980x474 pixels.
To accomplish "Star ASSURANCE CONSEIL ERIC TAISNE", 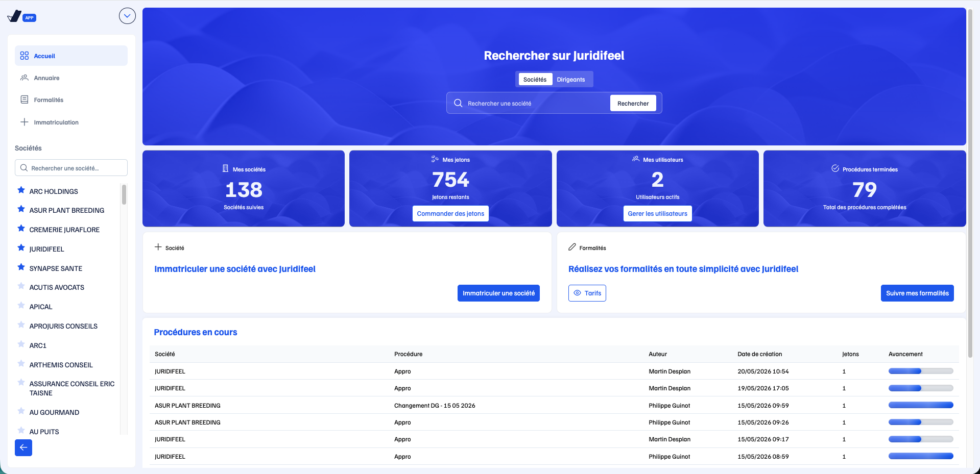I will click(x=21, y=383).
